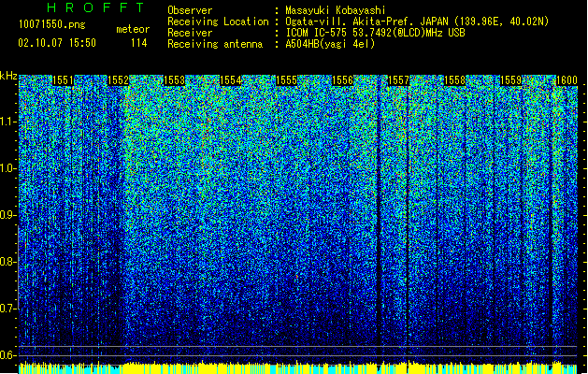Click the 0.6 frequency axis label
The width and height of the screenshot is (588, 374).
[x=8, y=355]
